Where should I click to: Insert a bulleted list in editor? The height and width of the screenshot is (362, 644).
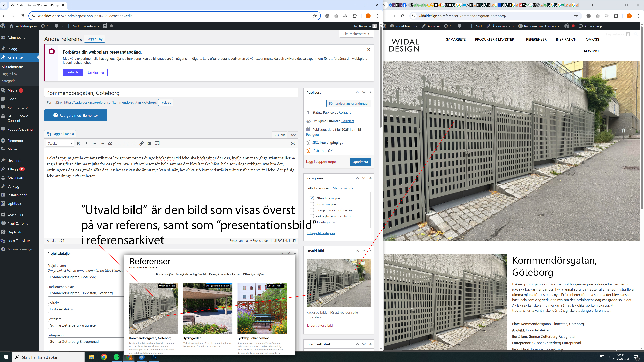[x=94, y=143]
